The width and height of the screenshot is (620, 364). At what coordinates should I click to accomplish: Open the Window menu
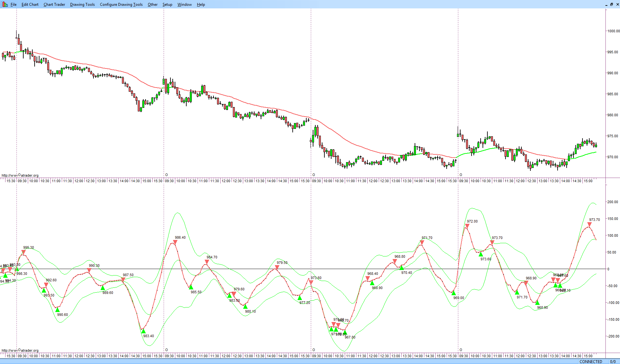click(185, 5)
